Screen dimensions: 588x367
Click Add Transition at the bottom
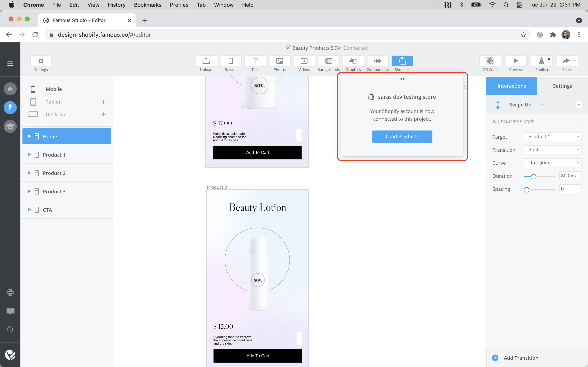coord(521,358)
